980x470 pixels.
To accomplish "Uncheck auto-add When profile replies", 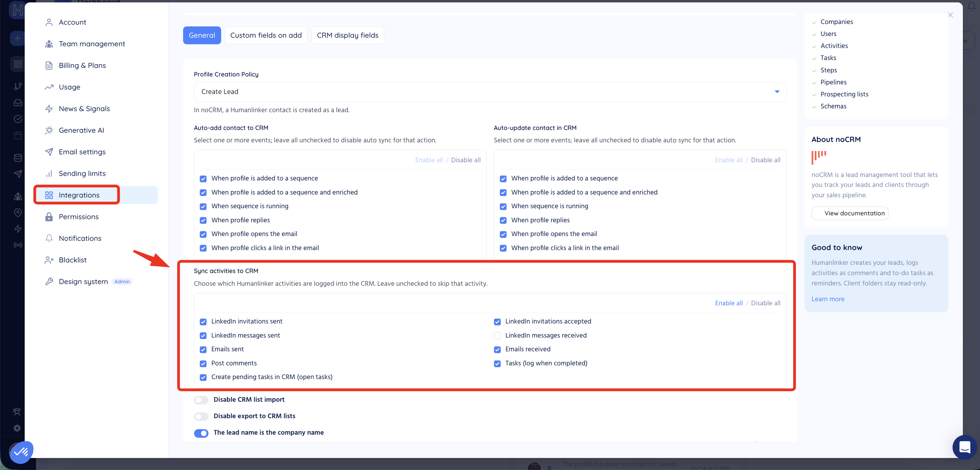I will coord(203,220).
